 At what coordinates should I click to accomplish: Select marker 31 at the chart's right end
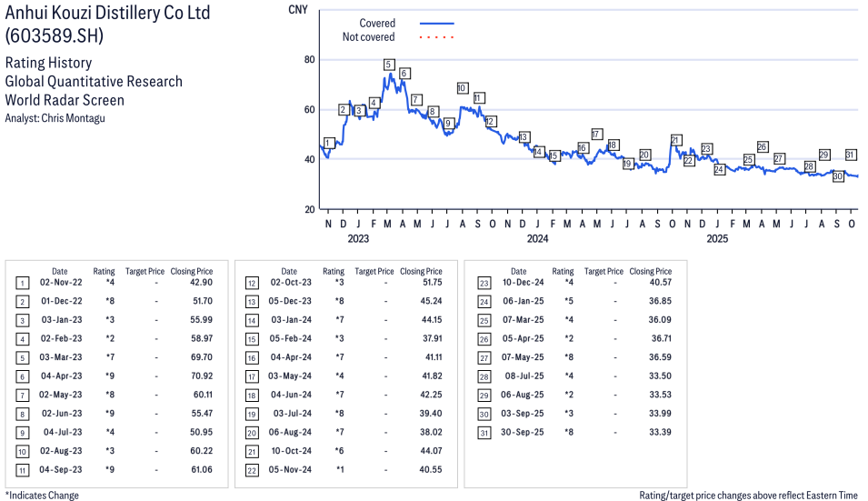tap(851, 155)
